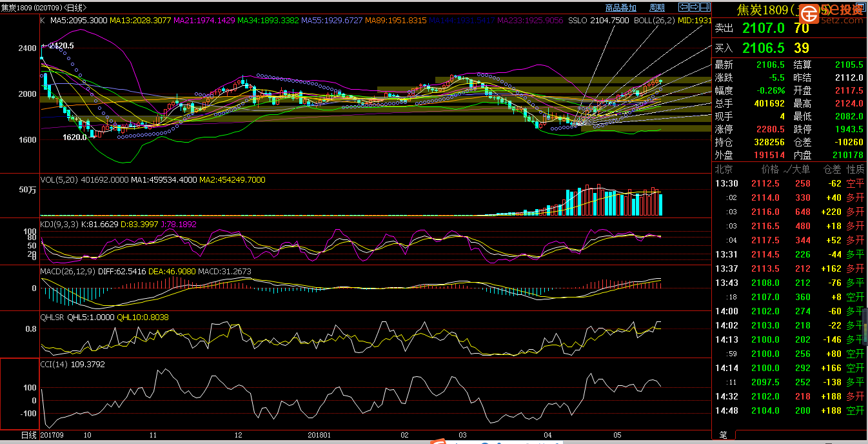Click the SSLO 2104.7500 legend value
This screenshot has height=444, width=868.
pos(598,21)
